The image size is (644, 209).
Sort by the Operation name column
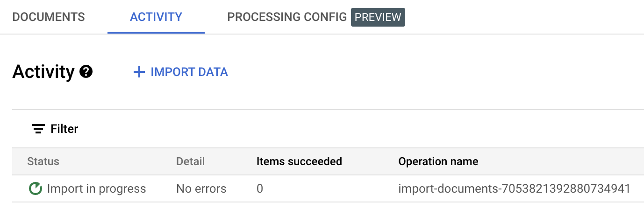pos(438,161)
